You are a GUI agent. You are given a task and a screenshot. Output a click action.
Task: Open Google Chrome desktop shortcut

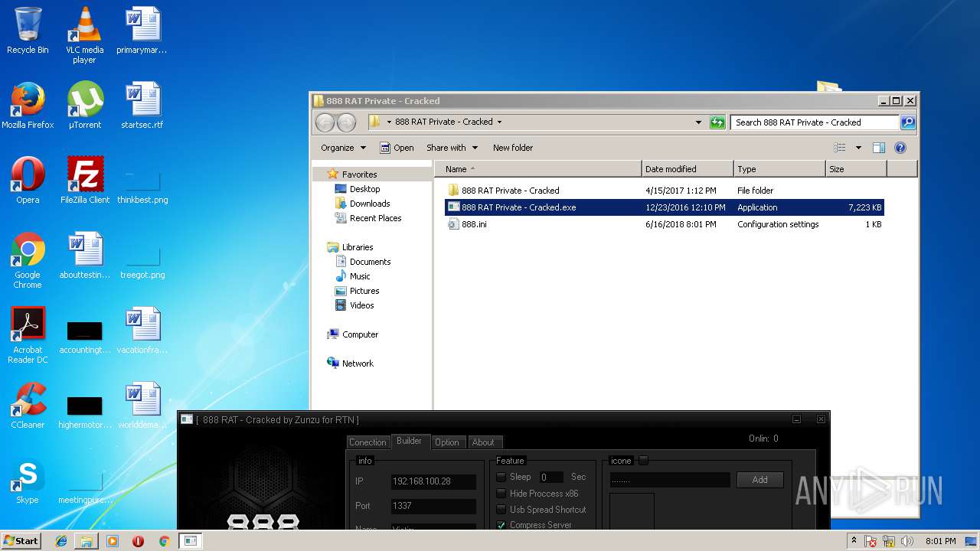[x=28, y=260]
